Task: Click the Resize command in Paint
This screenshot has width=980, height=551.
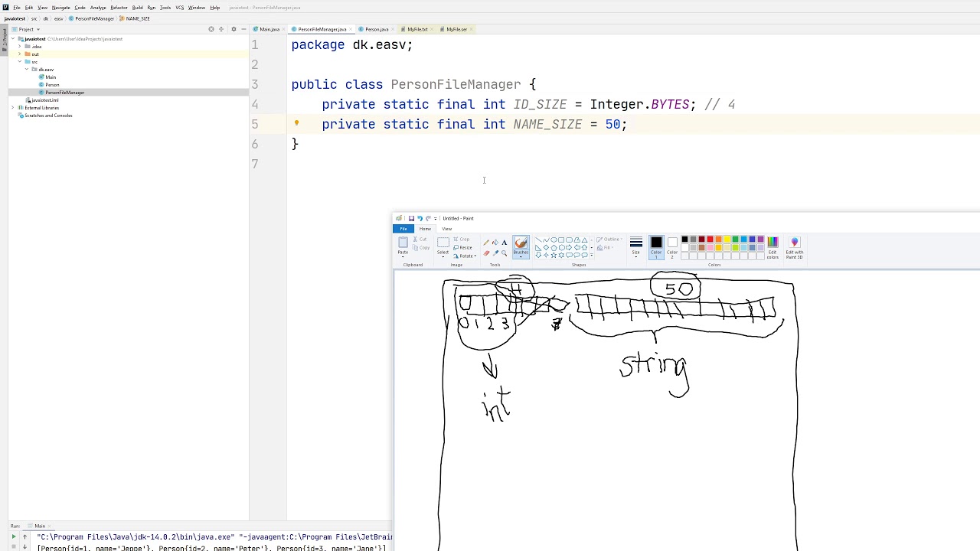Action: point(462,247)
